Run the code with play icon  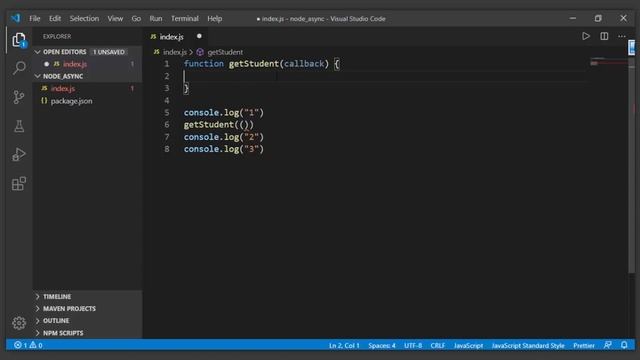coord(586,36)
